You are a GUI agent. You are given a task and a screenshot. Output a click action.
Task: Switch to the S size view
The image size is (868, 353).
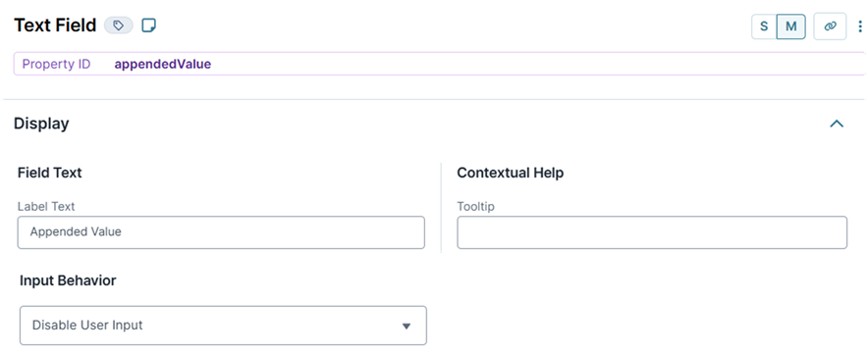(764, 25)
